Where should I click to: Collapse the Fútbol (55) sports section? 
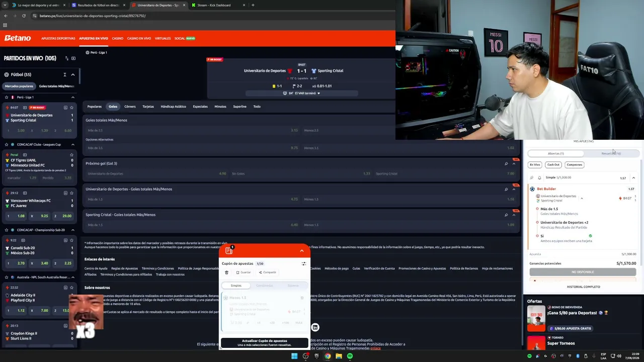click(x=73, y=74)
